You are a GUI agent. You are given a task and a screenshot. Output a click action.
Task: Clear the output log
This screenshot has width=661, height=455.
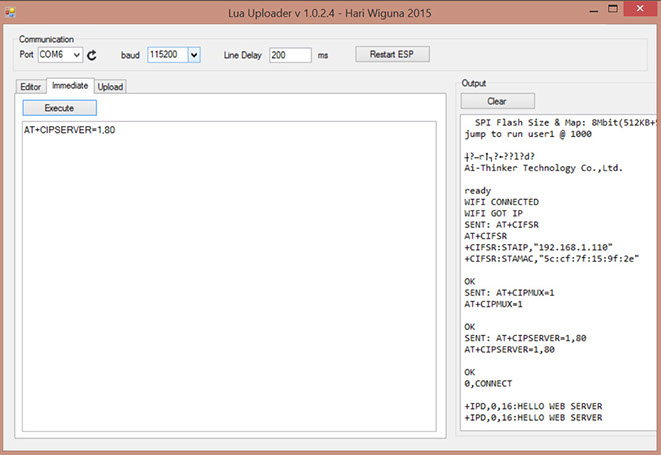coord(497,101)
